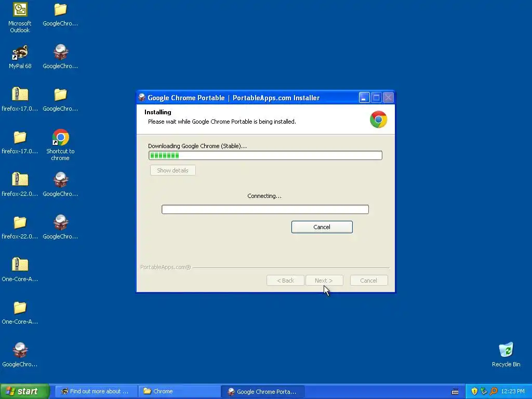
Task: Click the installer window title bar text
Action: pyautogui.click(x=234, y=98)
